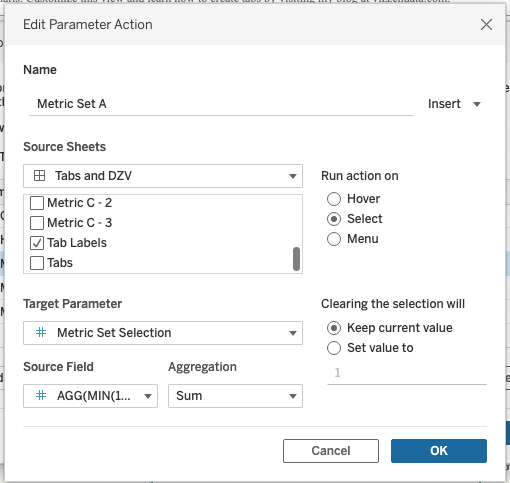Image resolution: width=510 pixels, height=483 pixels.
Task: Click the Set value to input field
Action: [x=407, y=373]
